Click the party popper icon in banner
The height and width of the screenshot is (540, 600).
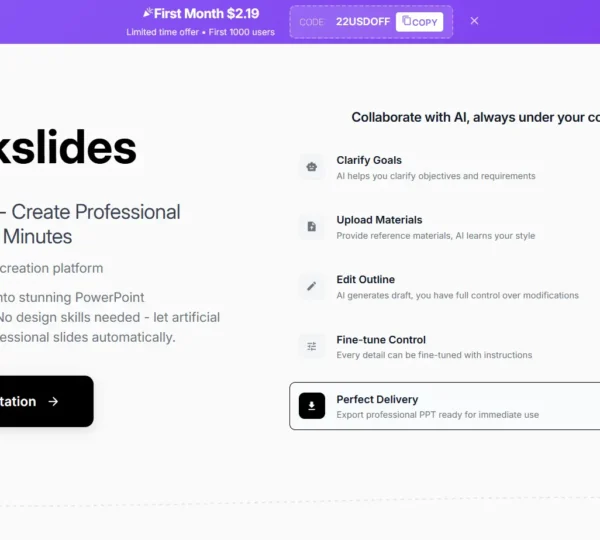(149, 13)
